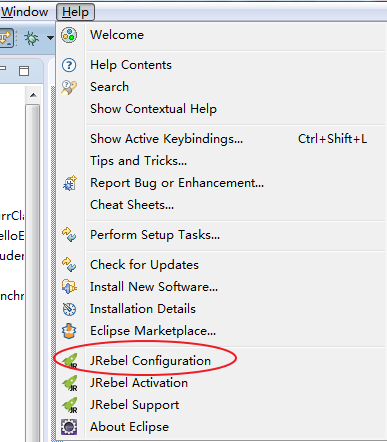Open the Window menu
387x442 pixels.
pos(24,12)
